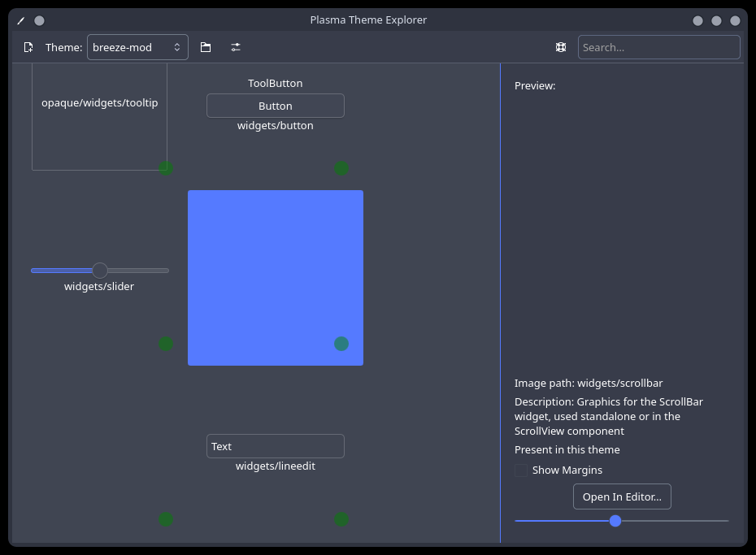The height and width of the screenshot is (555, 756).
Task: Open the theme folder icon
Action: tap(206, 47)
